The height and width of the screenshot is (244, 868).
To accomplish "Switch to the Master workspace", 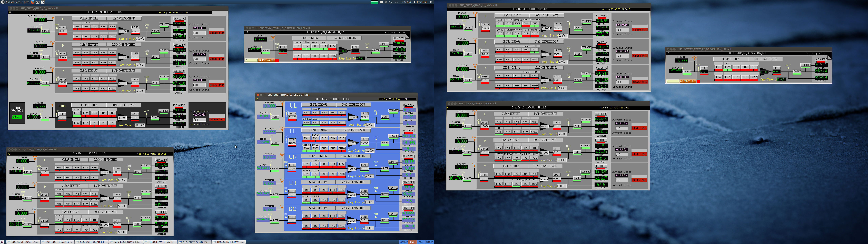I will point(403,242).
